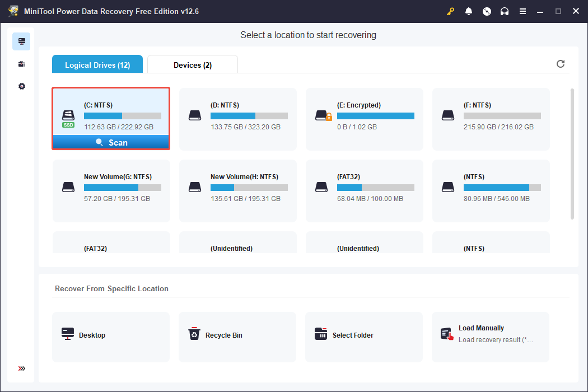The height and width of the screenshot is (392, 588).
Task: Select the New Volume G drive
Action: pyautogui.click(x=111, y=190)
